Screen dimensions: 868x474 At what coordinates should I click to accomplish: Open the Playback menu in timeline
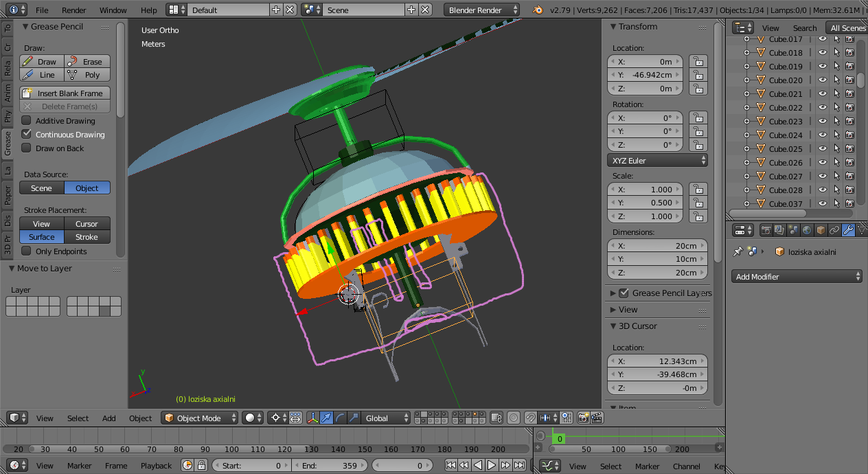click(156, 466)
